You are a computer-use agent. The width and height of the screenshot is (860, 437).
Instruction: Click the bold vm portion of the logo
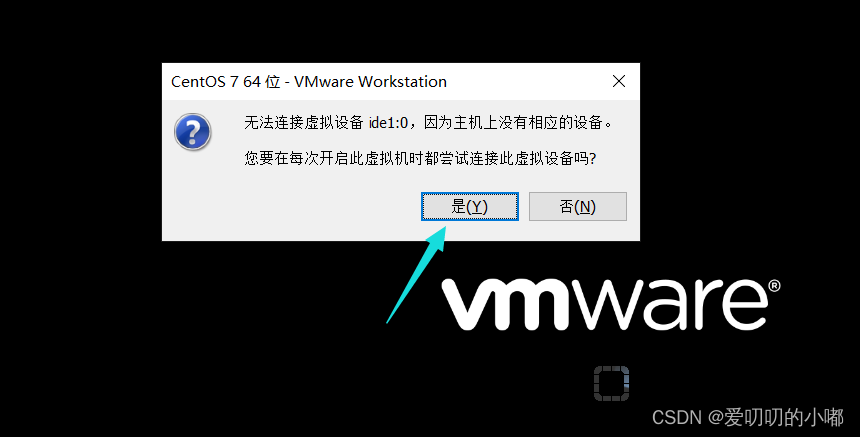pyautogui.click(x=508, y=305)
